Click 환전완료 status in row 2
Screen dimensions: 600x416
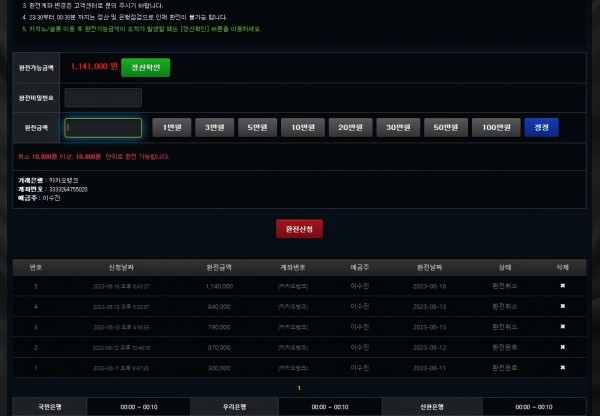click(x=505, y=347)
